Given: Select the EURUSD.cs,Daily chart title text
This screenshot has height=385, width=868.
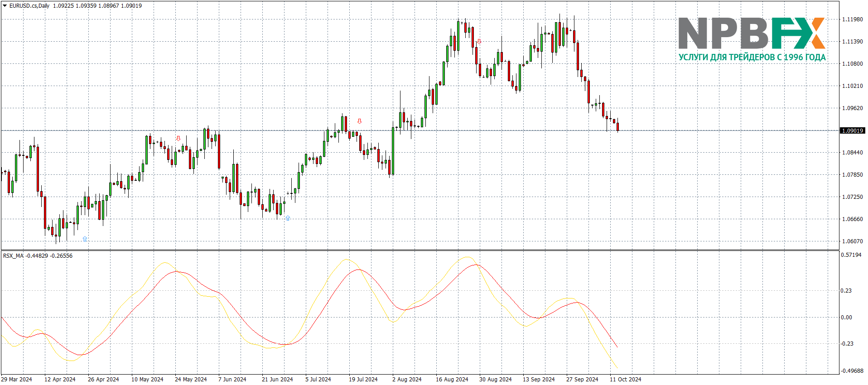Looking at the screenshot, I should click(x=29, y=6).
